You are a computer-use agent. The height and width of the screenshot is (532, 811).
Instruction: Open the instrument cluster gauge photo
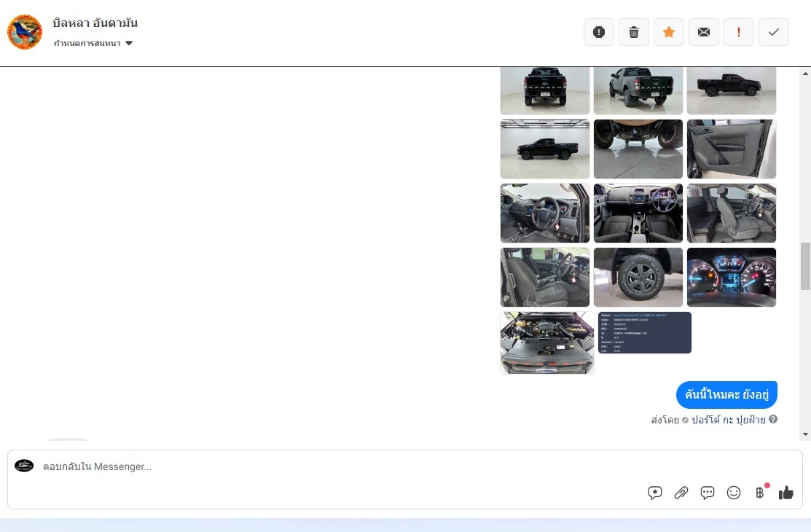point(732,278)
